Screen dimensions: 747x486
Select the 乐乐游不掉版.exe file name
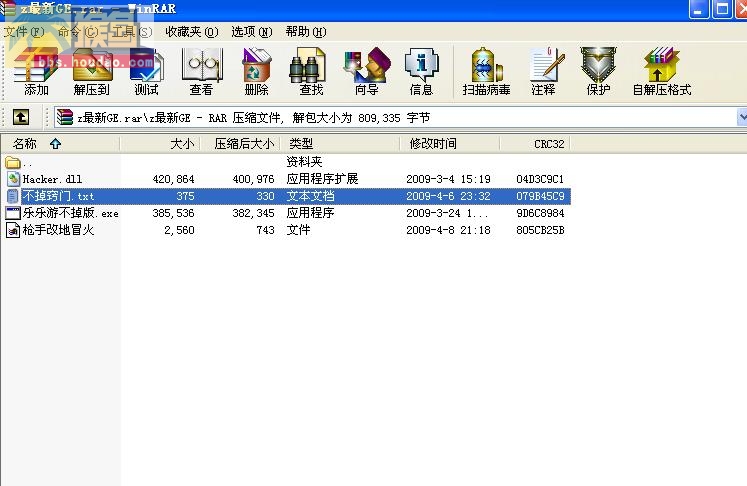pos(71,213)
